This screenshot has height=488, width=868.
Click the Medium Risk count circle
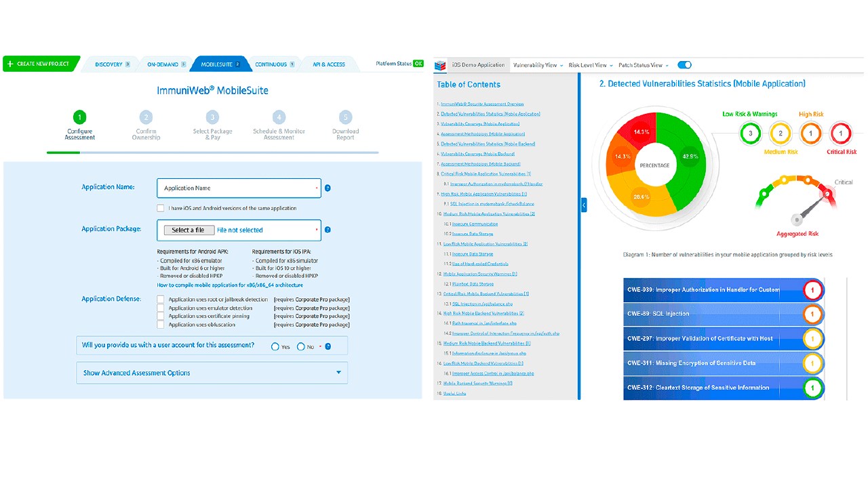click(781, 134)
